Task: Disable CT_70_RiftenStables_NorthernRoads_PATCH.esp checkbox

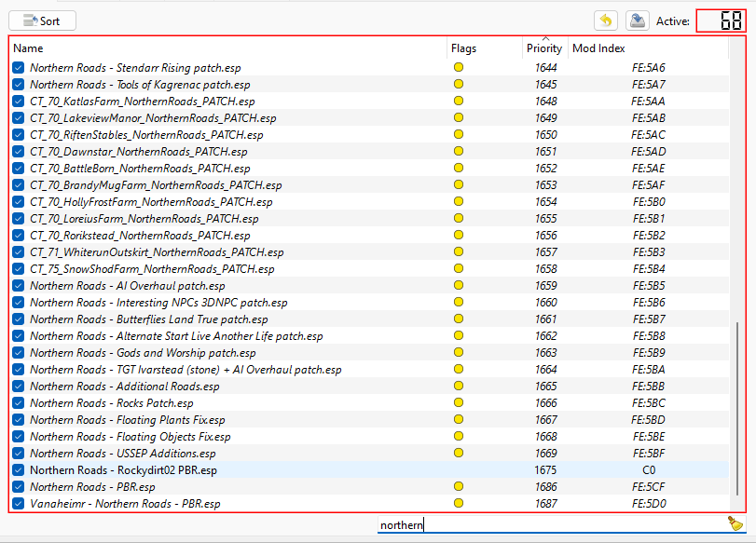Action: tap(19, 134)
